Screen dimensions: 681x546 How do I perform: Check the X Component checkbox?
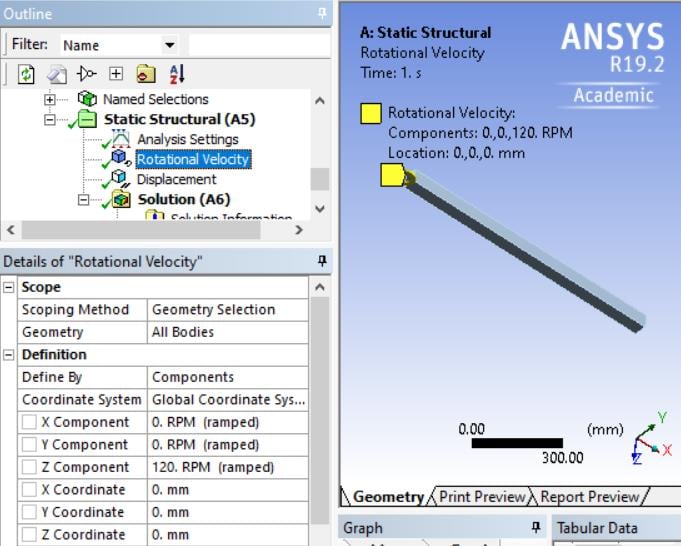point(29,422)
